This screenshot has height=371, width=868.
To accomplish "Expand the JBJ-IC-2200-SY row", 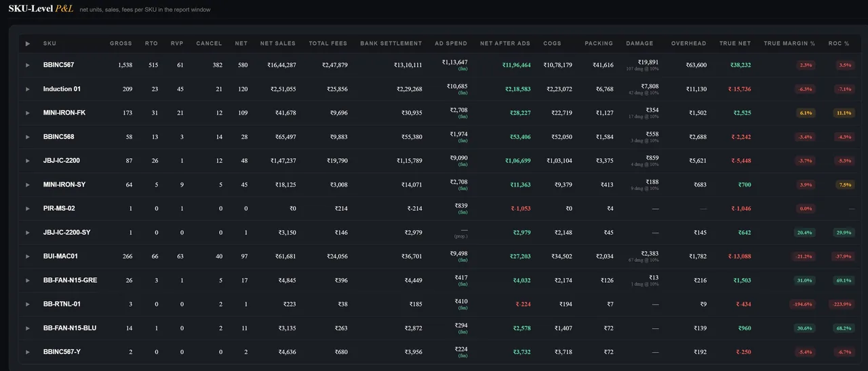I will coord(28,233).
